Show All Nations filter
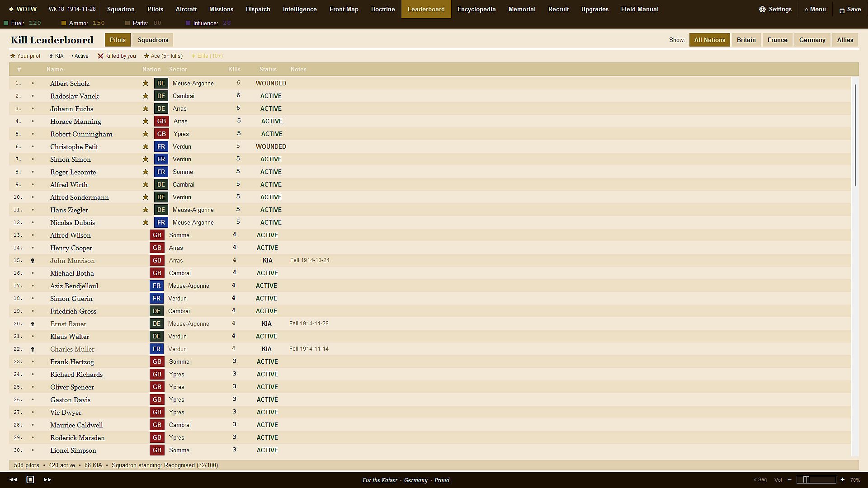 tap(709, 40)
